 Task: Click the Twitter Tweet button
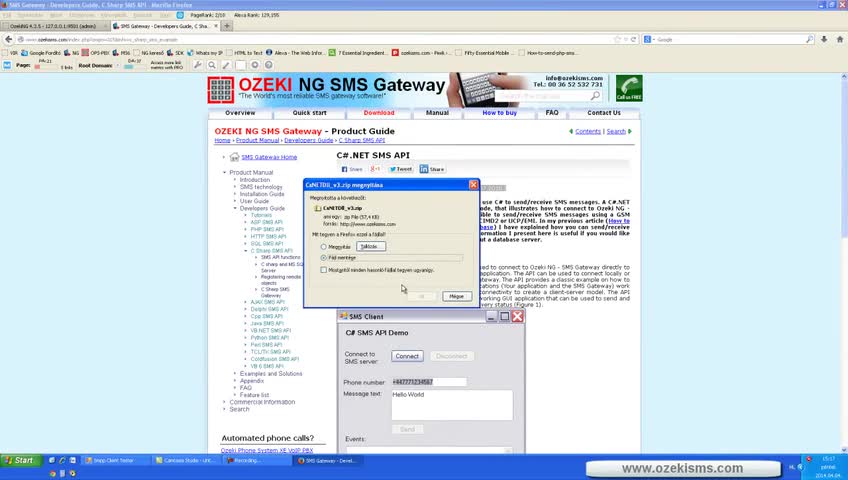click(401, 169)
